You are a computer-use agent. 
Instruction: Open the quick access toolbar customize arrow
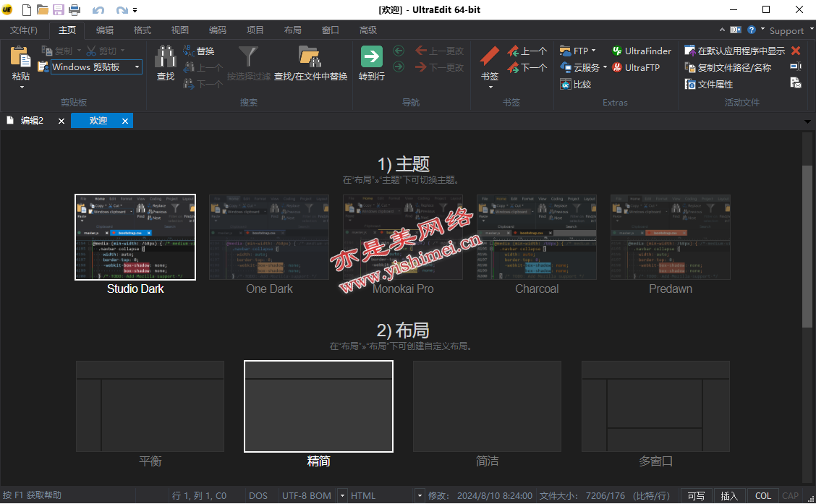click(135, 10)
